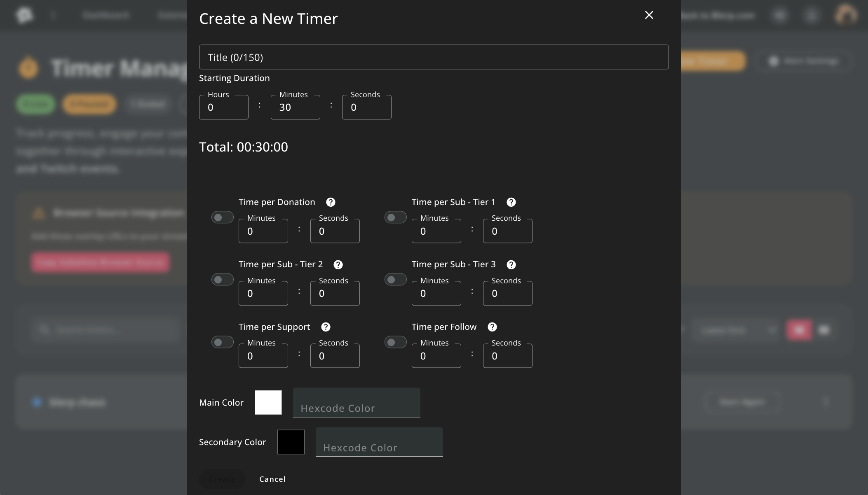Enable the Time per Sub Tier 2 toggle
This screenshot has height=495, width=868.
[x=222, y=280]
